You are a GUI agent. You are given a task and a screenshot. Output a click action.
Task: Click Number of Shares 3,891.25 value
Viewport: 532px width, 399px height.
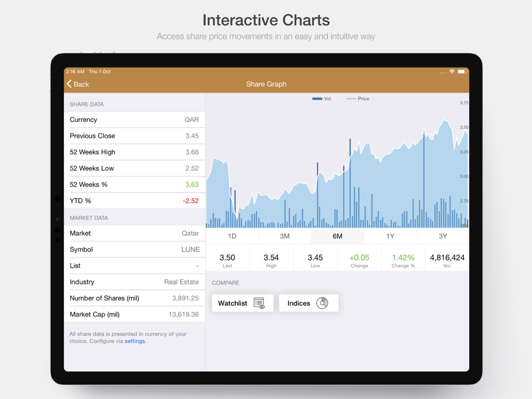[185, 298]
